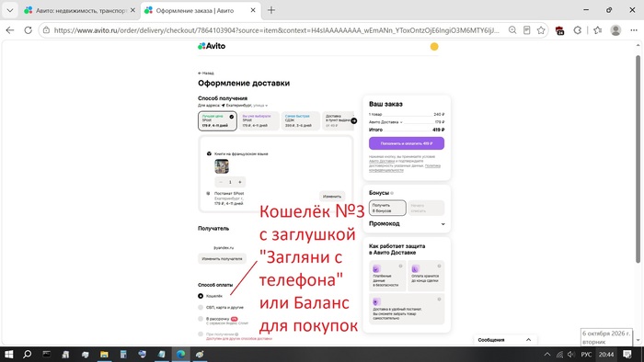Screen dimensions: 644x362
Task: Open a new browser tab
Action: click(271, 11)
